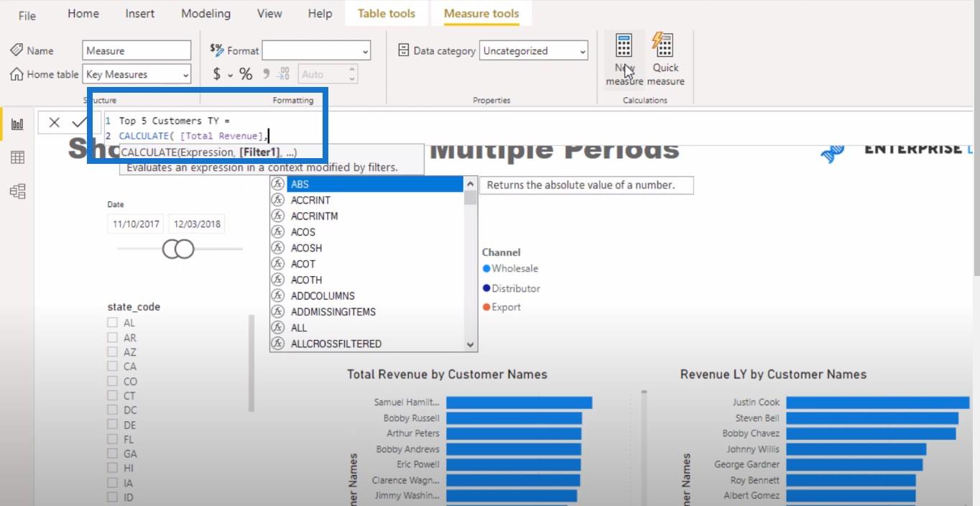The width and height of the screenshot is (980, 506).
Task: Click the end date 12/03/2018 field
Action: pyautogui.click(x=197, y=224)
